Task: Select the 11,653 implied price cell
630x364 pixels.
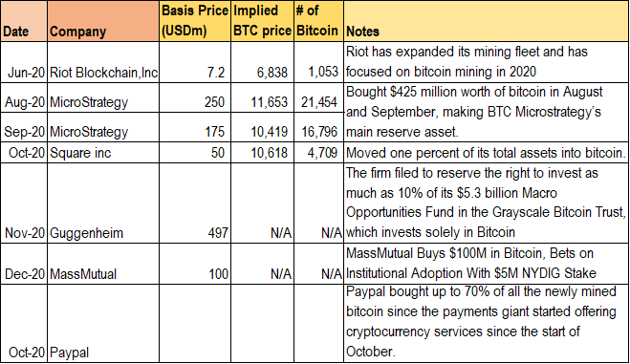Action: coord(262,97)
